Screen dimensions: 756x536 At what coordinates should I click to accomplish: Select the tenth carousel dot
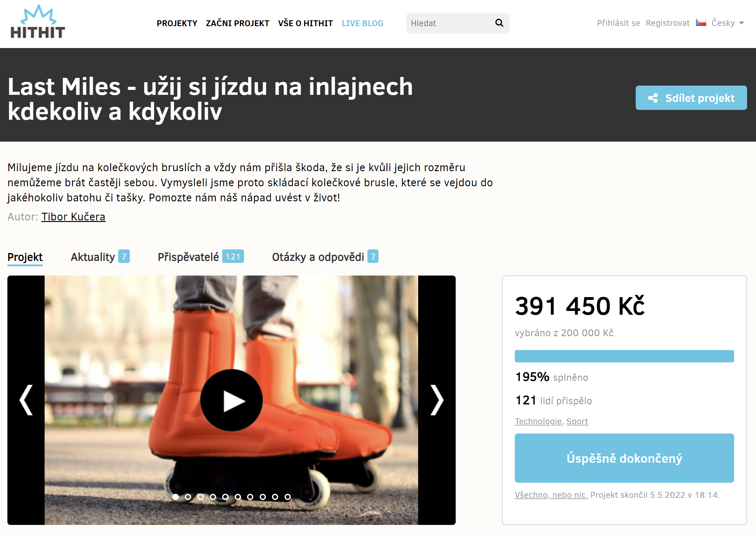click(x=288, y=497)
